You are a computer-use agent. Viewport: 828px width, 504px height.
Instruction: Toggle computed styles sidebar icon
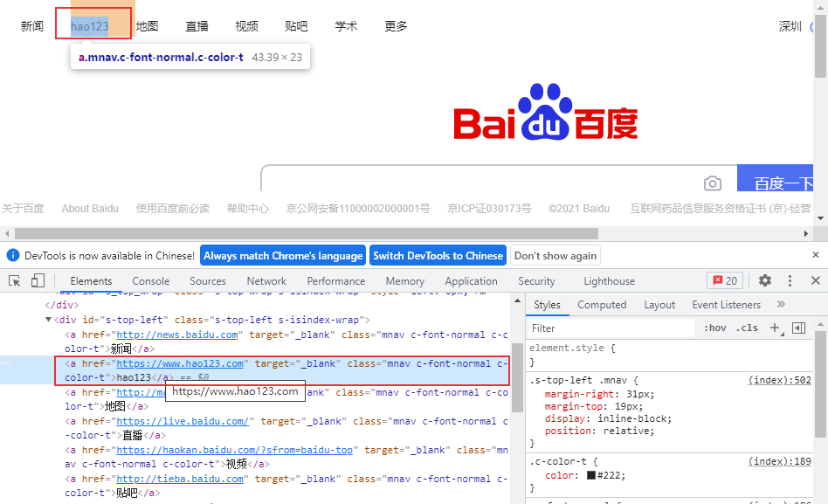pos(799,328)
